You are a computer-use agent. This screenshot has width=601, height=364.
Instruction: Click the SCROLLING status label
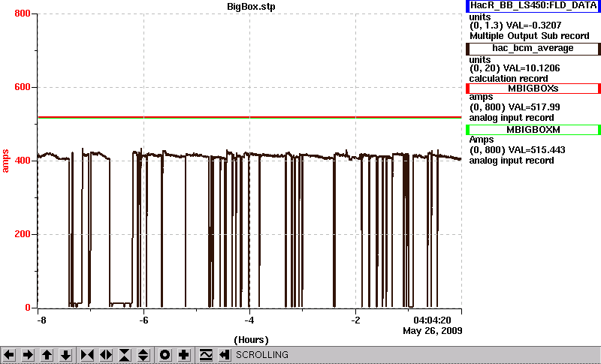tap(262, 355)
